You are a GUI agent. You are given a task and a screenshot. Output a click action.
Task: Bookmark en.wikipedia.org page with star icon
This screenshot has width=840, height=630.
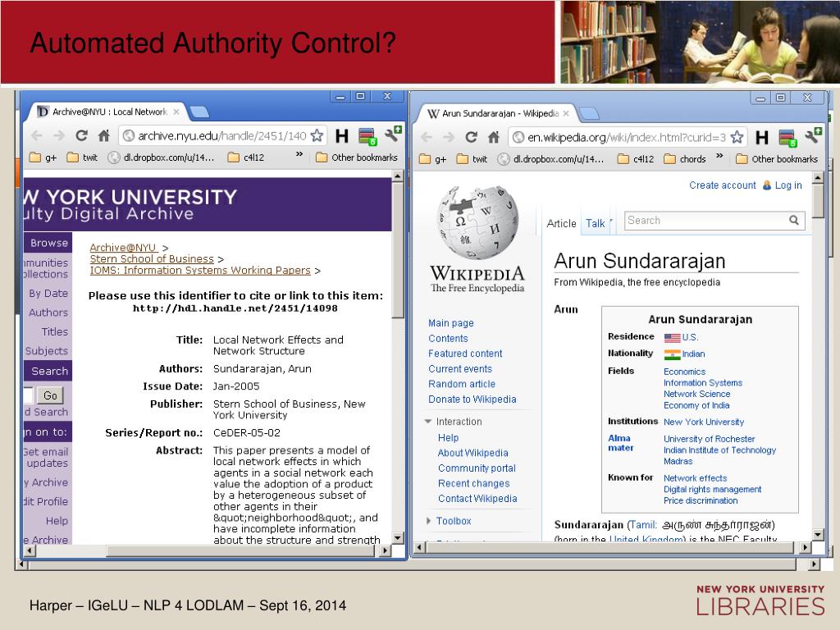pyautogui.click(x=737, y=137)
